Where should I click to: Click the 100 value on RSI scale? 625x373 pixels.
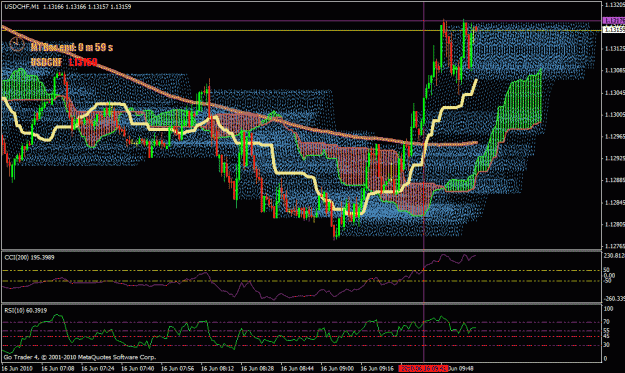(609, 309)
